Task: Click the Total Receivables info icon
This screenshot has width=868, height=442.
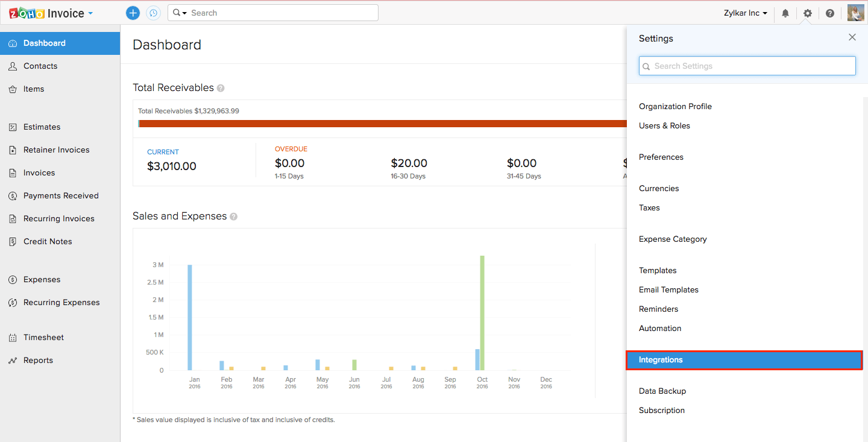Action: [x=221, y=88]
